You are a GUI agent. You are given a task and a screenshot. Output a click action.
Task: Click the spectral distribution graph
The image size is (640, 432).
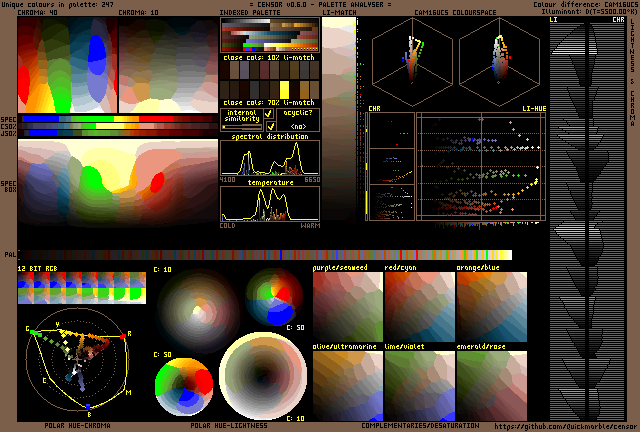270,158
